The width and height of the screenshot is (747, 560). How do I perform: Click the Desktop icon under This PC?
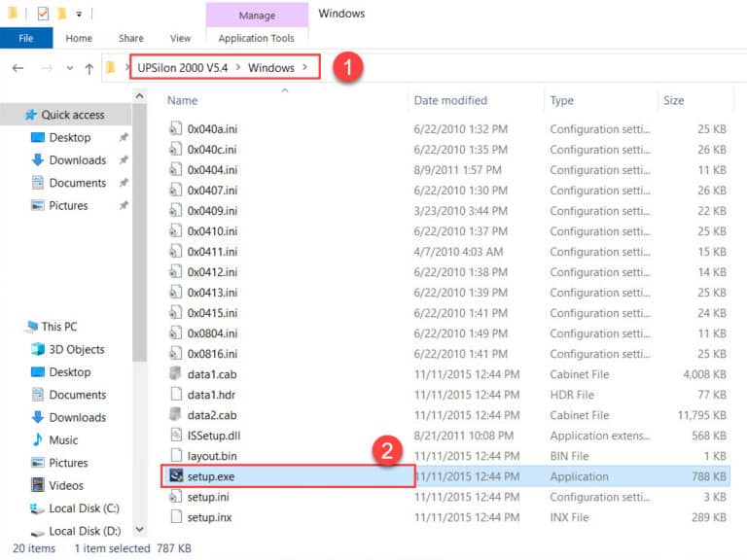coord(38,372)
